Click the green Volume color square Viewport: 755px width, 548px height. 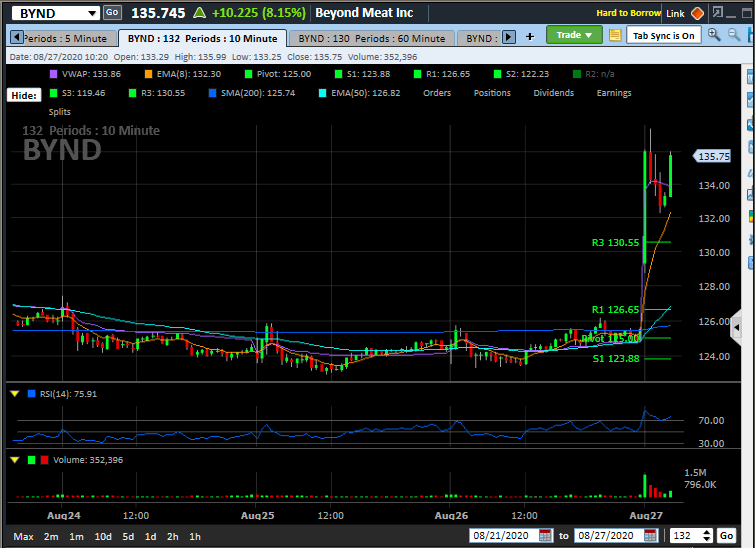(32, 460)
